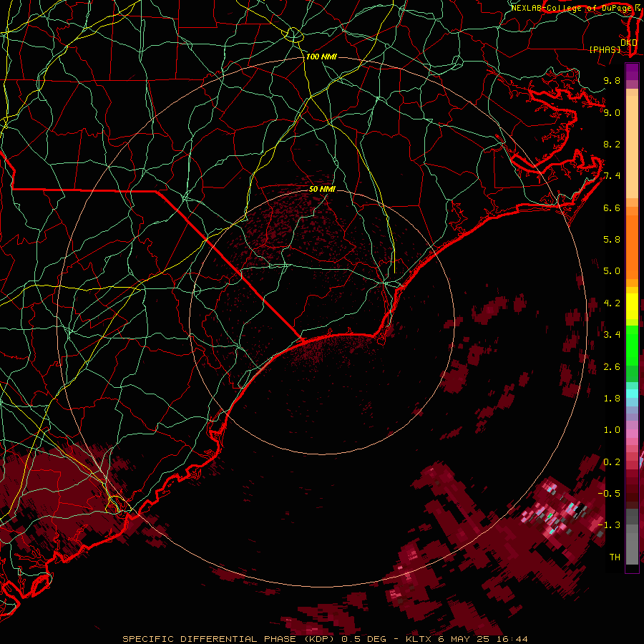Click the 2.6 value on the color scale
This screenshot has width=644, height=644.
pyautogui.click(x=612, y=367)
